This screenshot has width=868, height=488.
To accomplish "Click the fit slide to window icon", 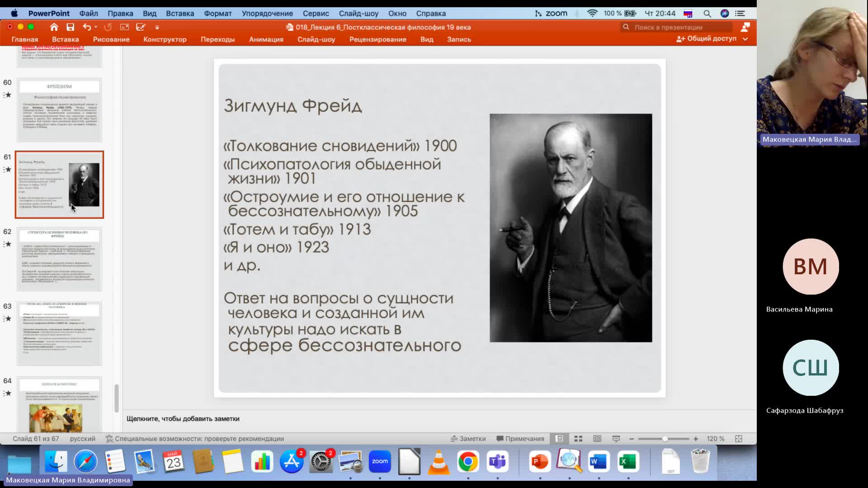I will 739,439.
